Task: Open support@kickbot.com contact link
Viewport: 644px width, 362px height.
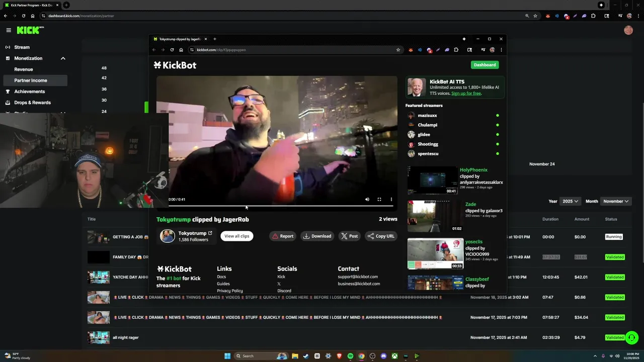Action: pos(358,277)
